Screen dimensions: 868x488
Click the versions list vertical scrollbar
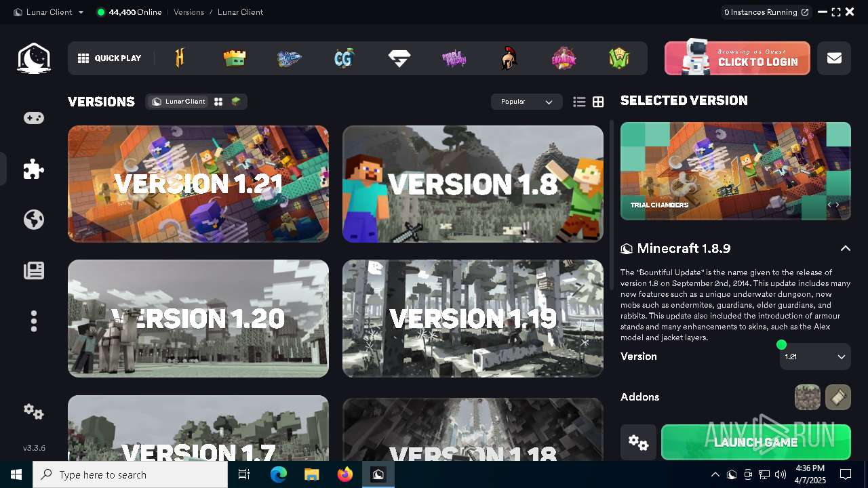point(612,205)
